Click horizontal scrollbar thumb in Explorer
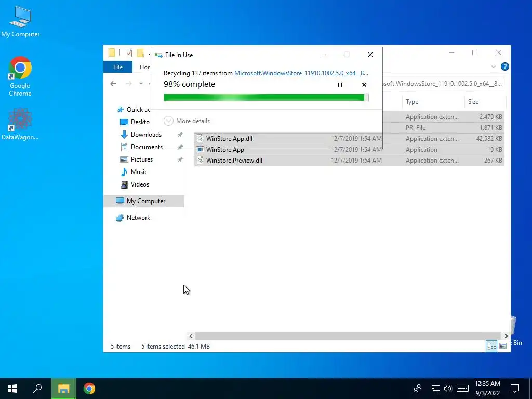Screen dimensions: 532x399 click(x=348, y=336)
